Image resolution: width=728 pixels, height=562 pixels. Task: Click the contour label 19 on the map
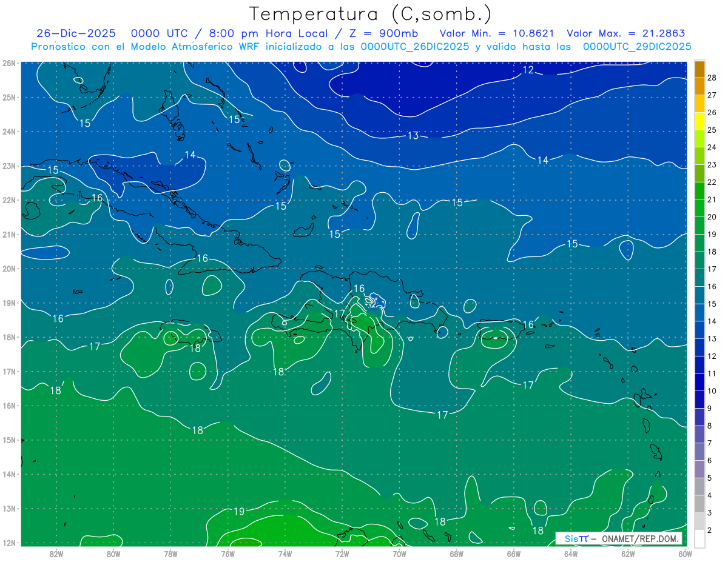pyautogui.click(x=239, y=511)
